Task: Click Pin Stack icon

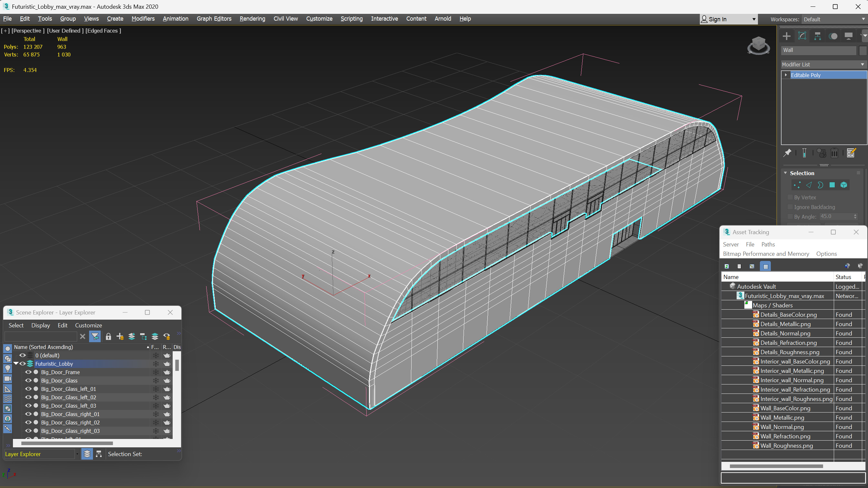Action: click(787, 153)
